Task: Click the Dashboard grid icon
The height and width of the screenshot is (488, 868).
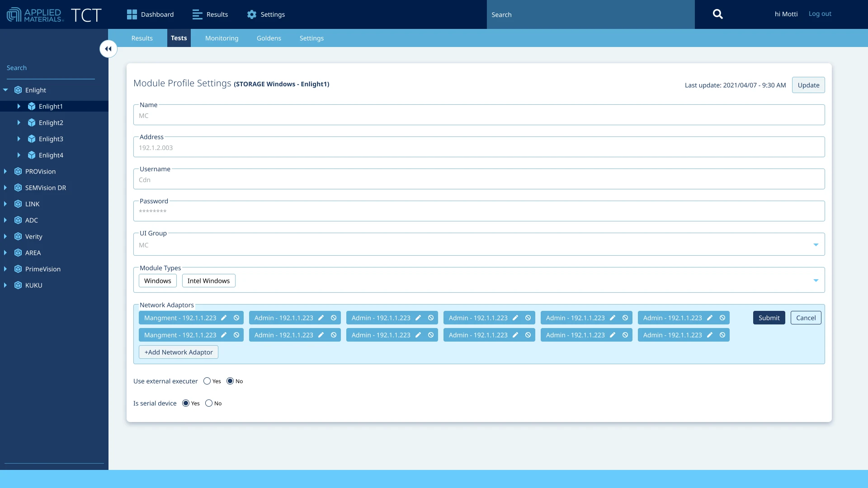Action: click(x=132, y=14)
